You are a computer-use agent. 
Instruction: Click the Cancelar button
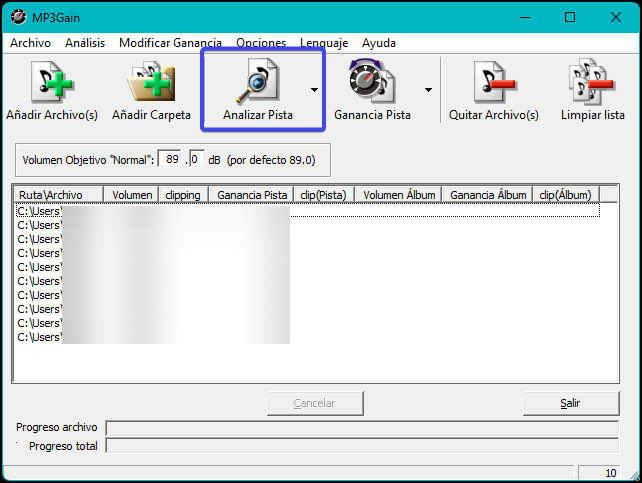tap(315, 403)
